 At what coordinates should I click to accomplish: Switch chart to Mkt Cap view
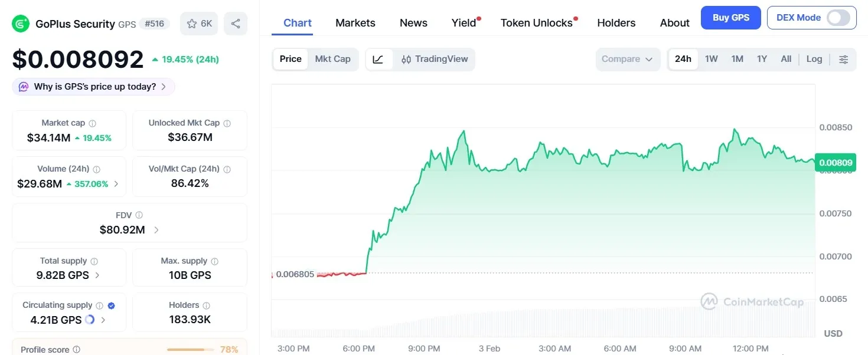[x=332, y=59]
